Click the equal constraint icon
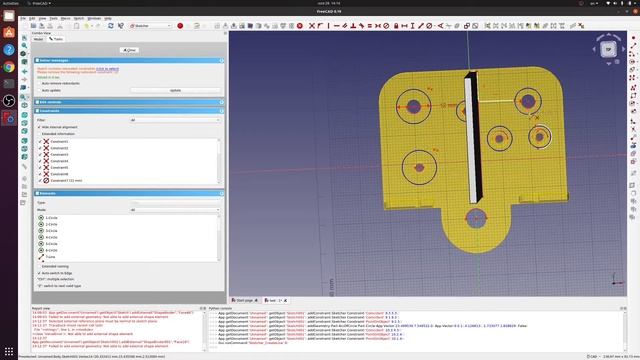The height and width of the screenshot is (360, 640). tap(369, 26)
